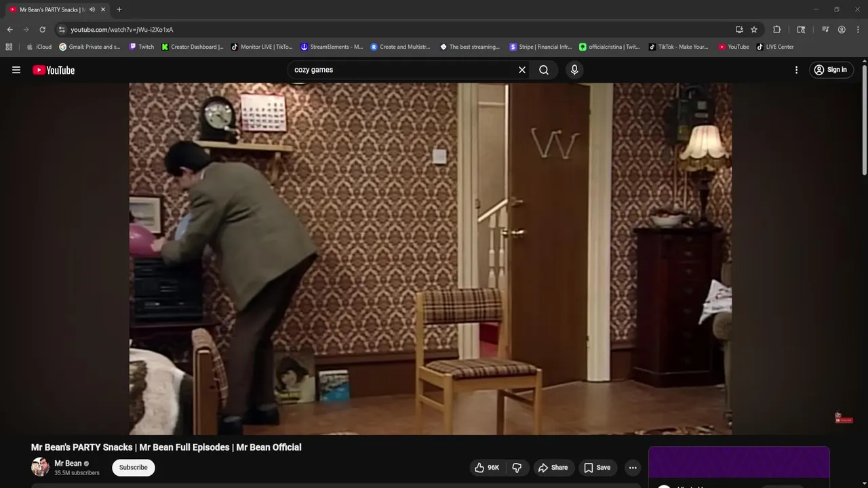Click the video title text
The width and height of the screenshot is (868, 488).
click(x=166, y=447)
